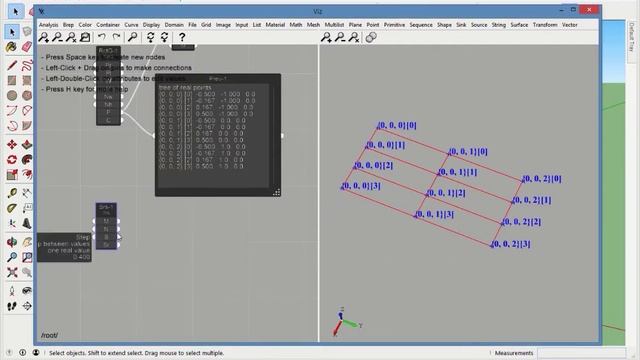Select SketchUp's Protractor tool
640x360 pixels.
(x=12, y=208)
